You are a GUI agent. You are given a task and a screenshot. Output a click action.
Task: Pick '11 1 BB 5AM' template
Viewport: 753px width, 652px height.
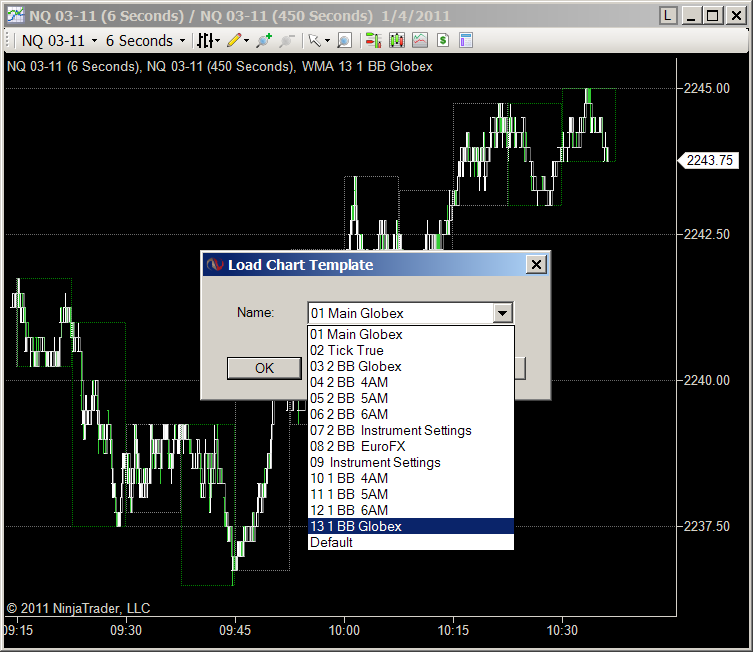click(x=411, y=494)
